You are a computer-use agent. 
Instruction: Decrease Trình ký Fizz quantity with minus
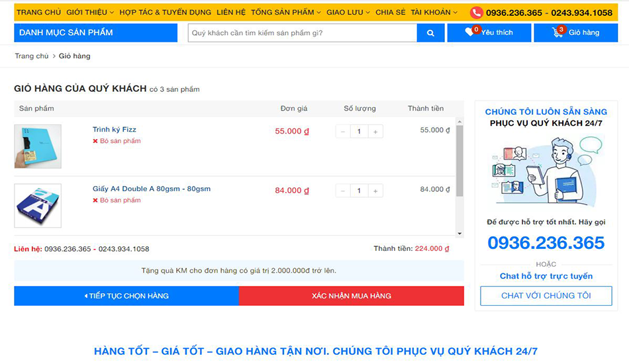(343, 132)
